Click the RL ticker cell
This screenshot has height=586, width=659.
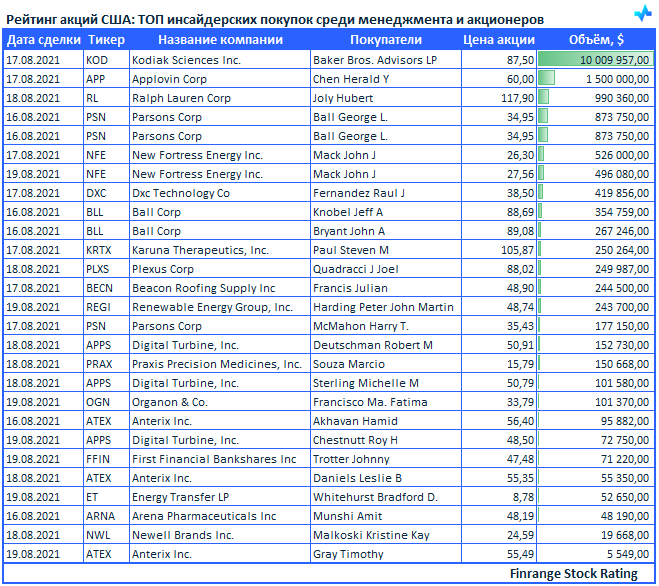(106, 98)
